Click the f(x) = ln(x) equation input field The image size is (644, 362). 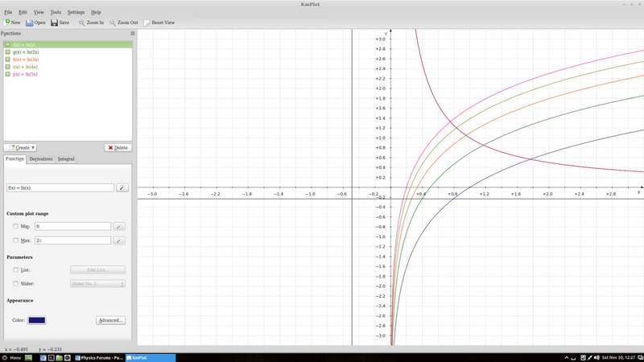point(59,187)
